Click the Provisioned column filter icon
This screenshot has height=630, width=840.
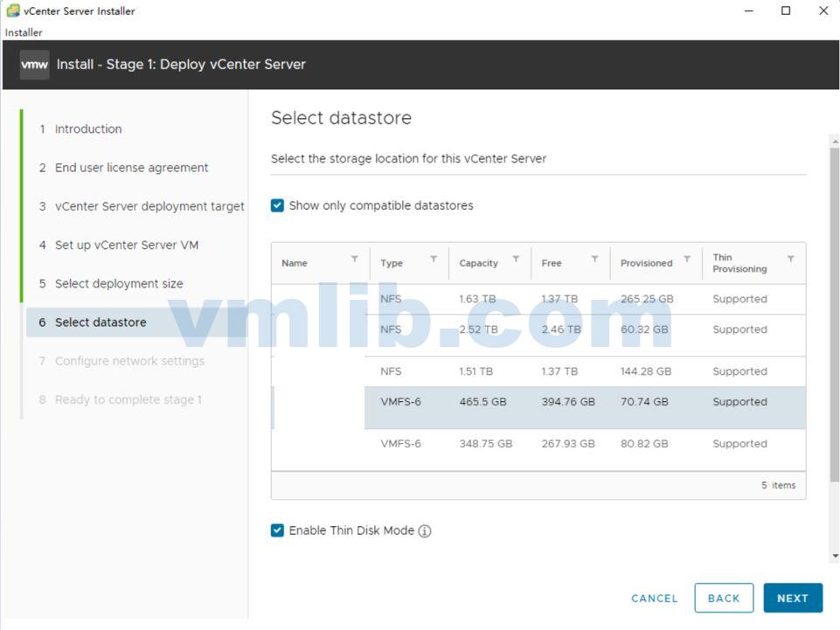[x=687, y=260]
